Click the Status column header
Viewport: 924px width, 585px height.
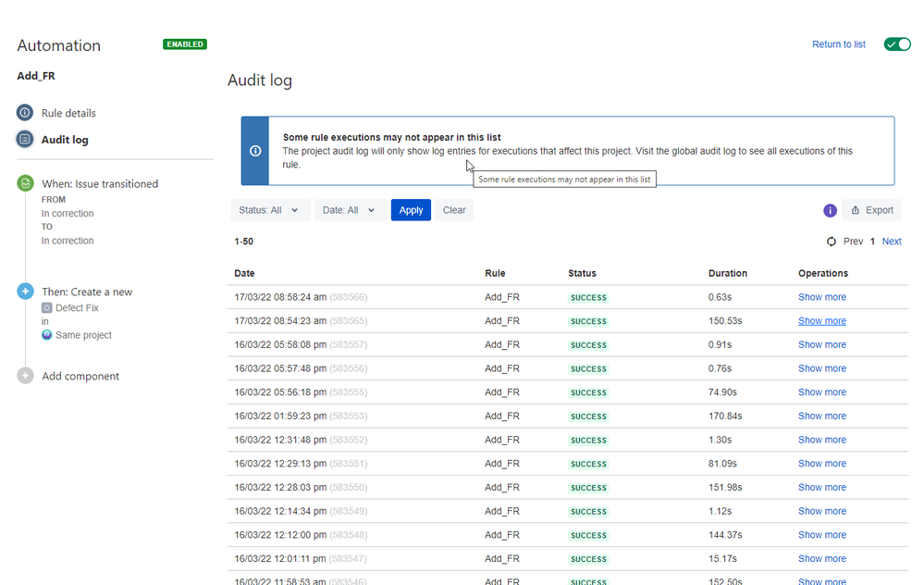(582, 273)
